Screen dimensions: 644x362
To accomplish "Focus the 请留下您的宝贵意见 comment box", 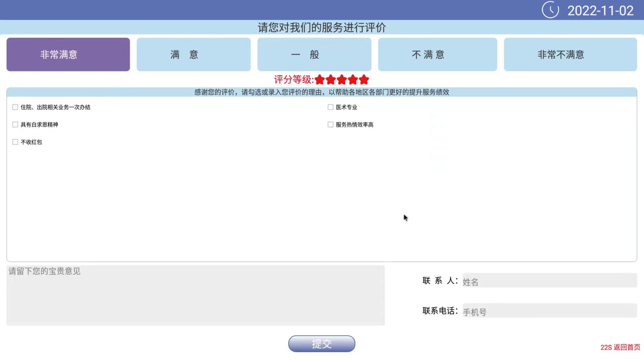I will (196, 295).
